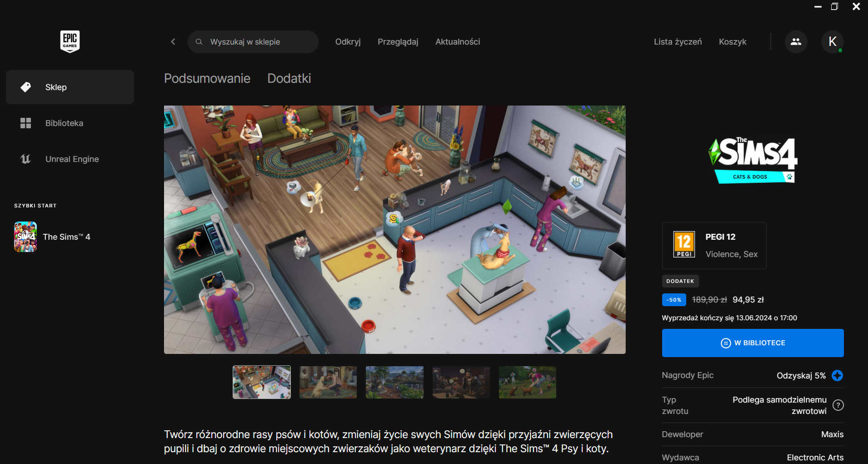Click the Epic Games logo
Viewport: 868px width, 464px height.
[x=70, y=41]
